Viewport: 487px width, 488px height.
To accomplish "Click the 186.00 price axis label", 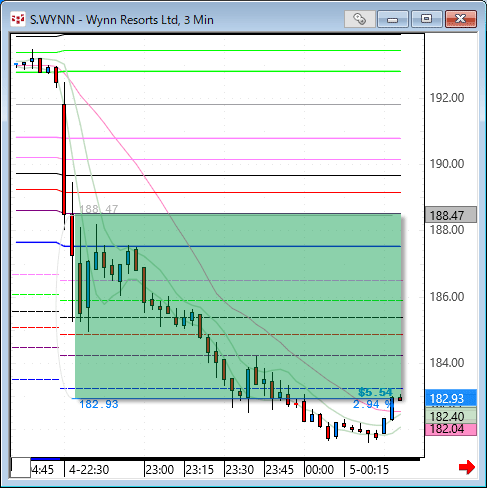I will (x=447, y=296).
